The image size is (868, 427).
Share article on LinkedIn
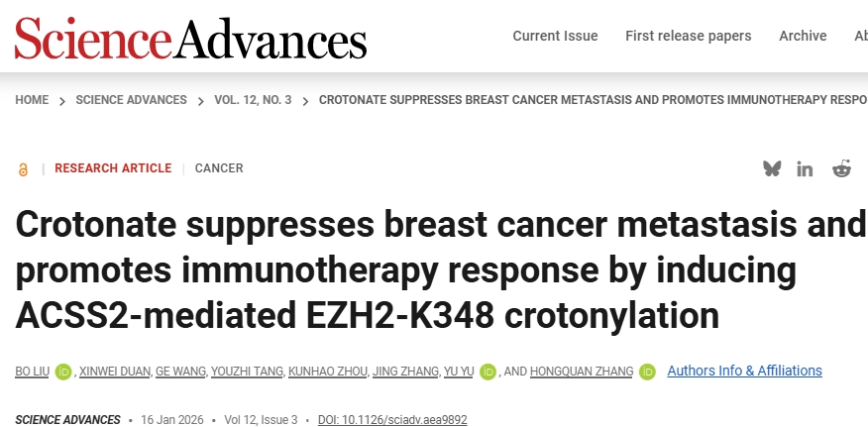[805, 168]
